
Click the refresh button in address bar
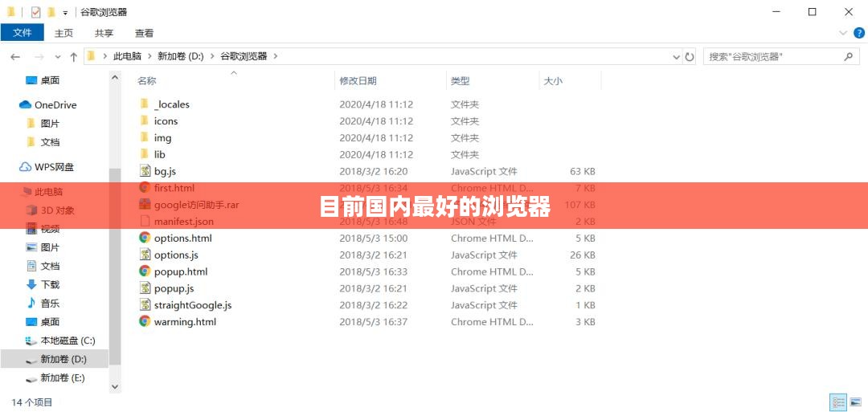tap(690, 56)
